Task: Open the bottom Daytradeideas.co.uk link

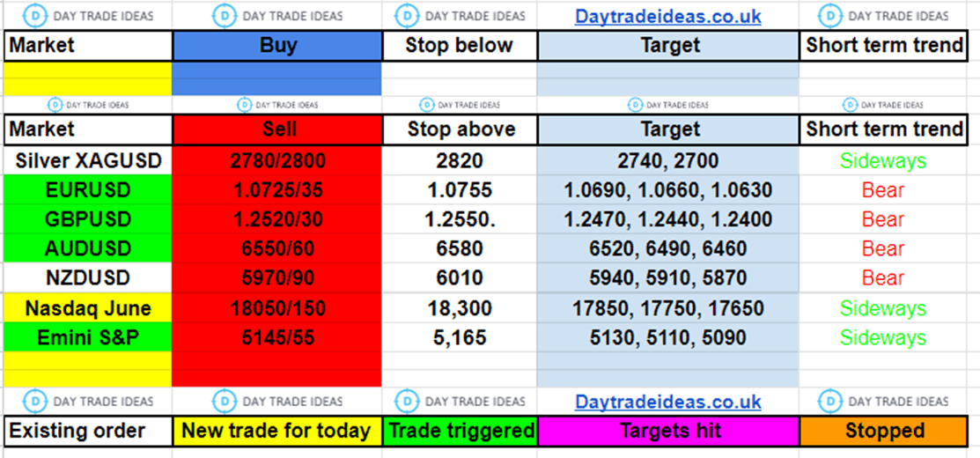Action: tap(667, 402)
